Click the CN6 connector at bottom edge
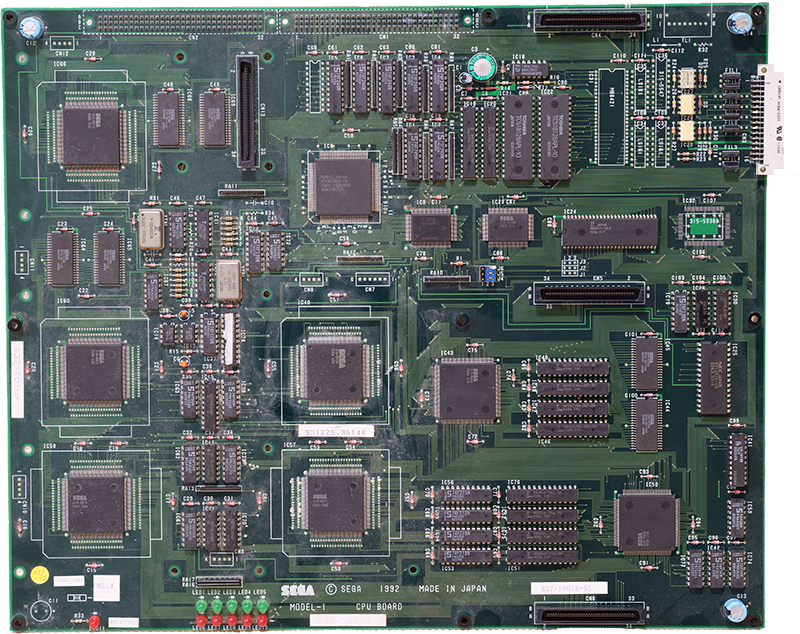 coord(589,614)
